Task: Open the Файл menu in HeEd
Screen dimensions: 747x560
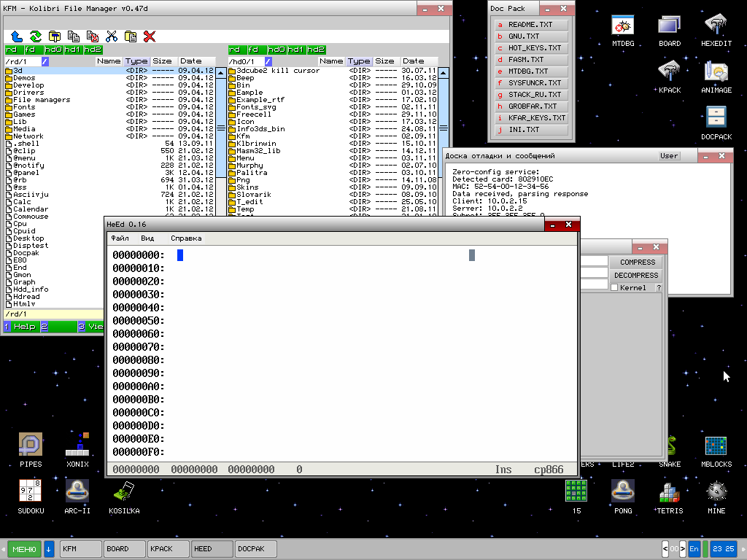Action: [120, 238]
